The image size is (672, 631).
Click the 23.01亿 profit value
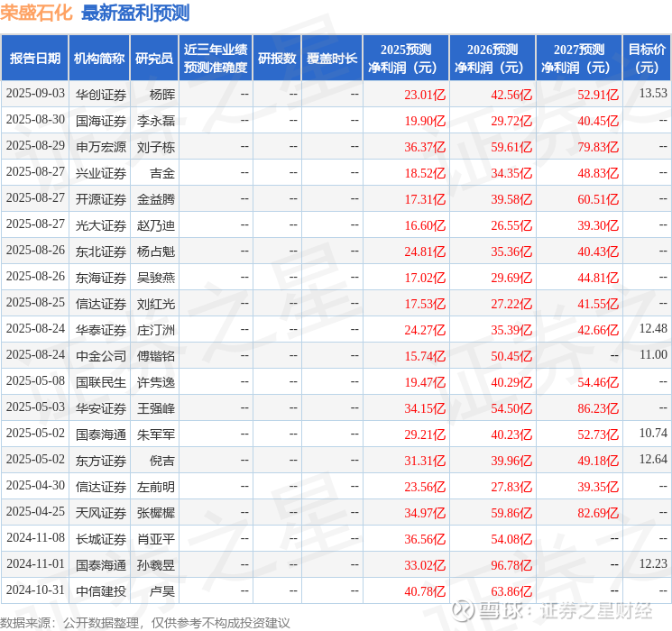pos(425,95)
